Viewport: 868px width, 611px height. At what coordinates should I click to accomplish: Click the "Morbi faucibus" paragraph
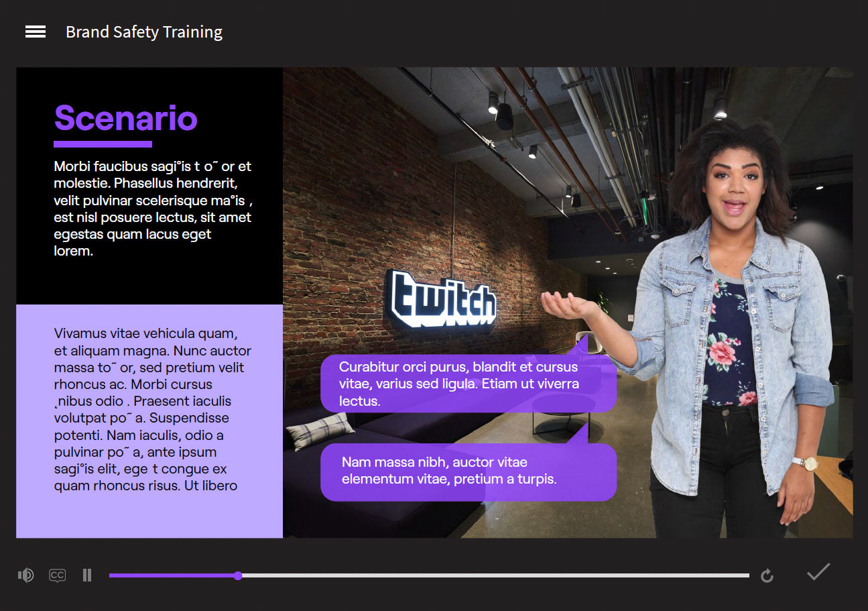pos(153,209)
